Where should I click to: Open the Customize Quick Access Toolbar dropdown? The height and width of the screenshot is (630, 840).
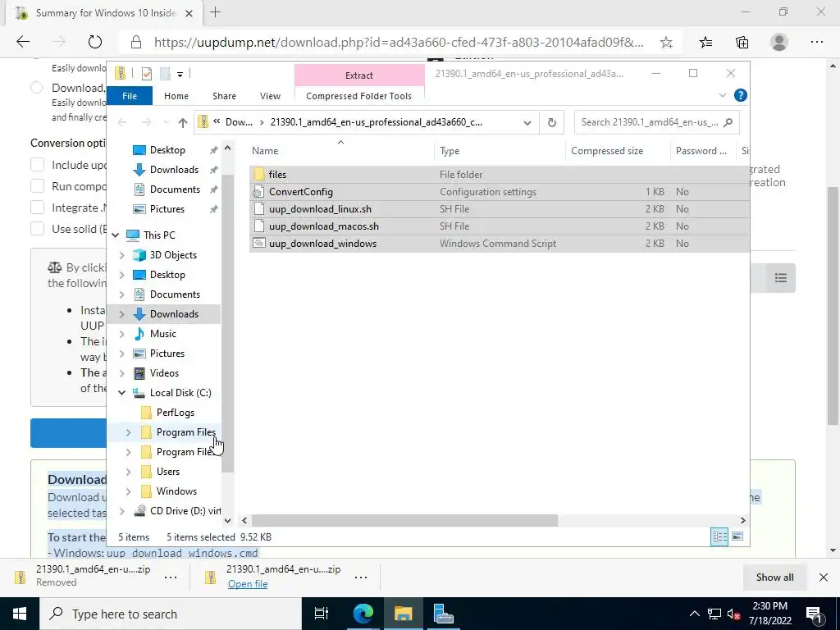180,75
